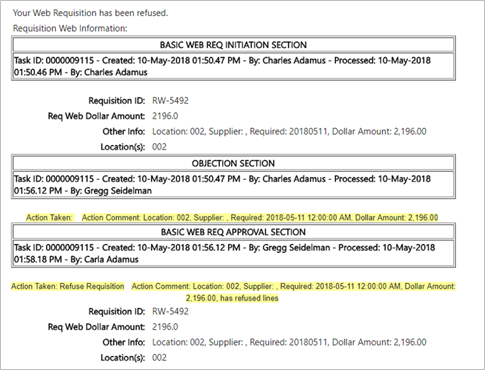Click the 'BASIC WEB REQ APPROVAL SECTION' header
The width and height of the screenshot is (485, 370).
point(233,232)
